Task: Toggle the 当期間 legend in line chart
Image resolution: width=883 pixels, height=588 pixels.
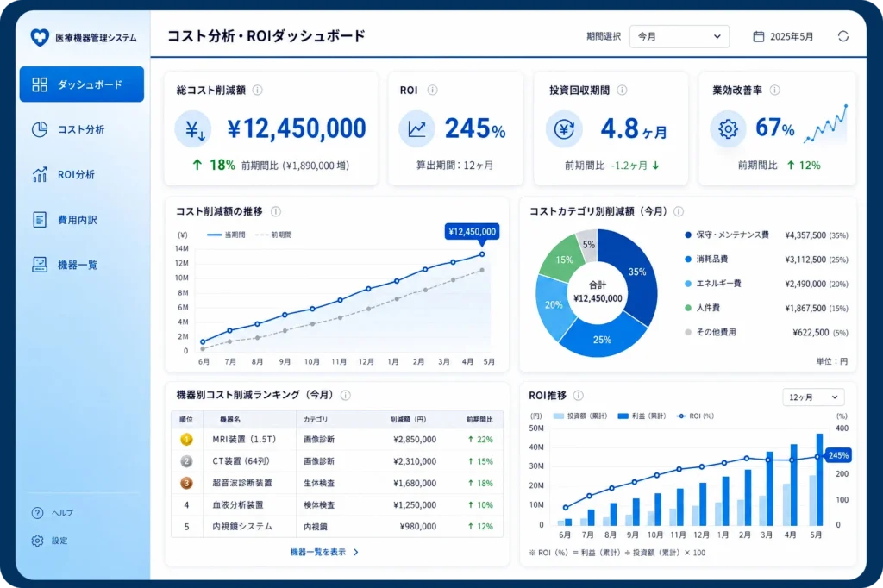Action: point(226,235)
